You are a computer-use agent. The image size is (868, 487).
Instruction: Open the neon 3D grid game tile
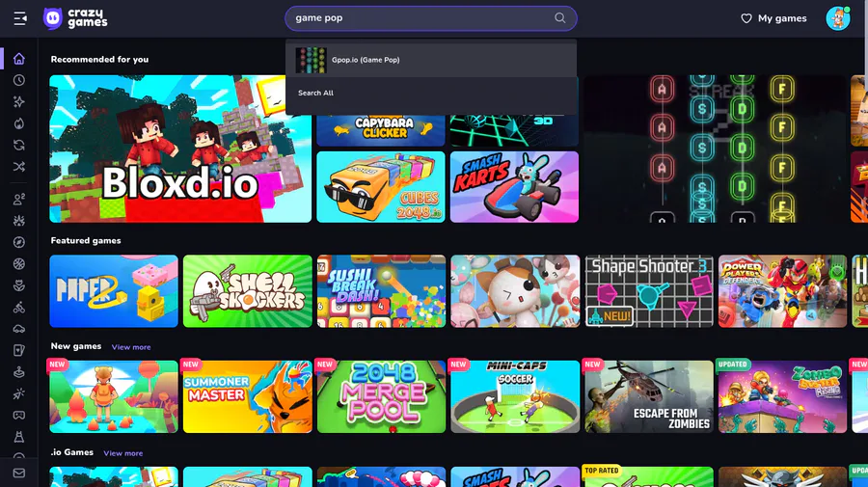[514, 130]
